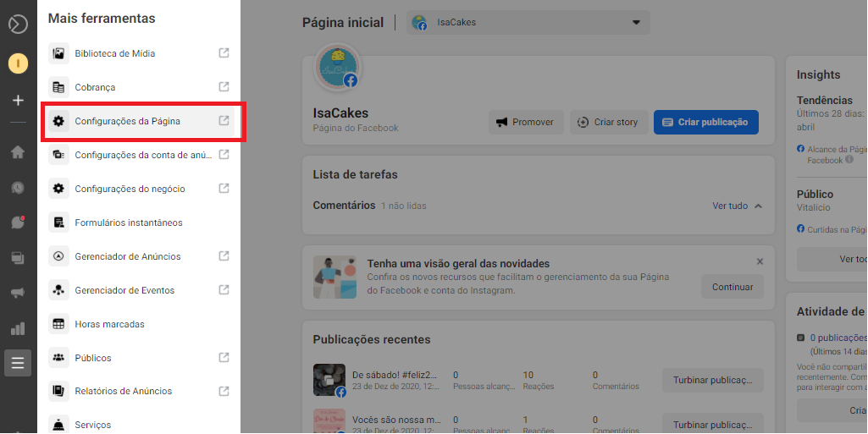The height and width of the screenshot is (434, 868).
Task: Click external link icon beside Cobrança
Action: coord(224,87)
